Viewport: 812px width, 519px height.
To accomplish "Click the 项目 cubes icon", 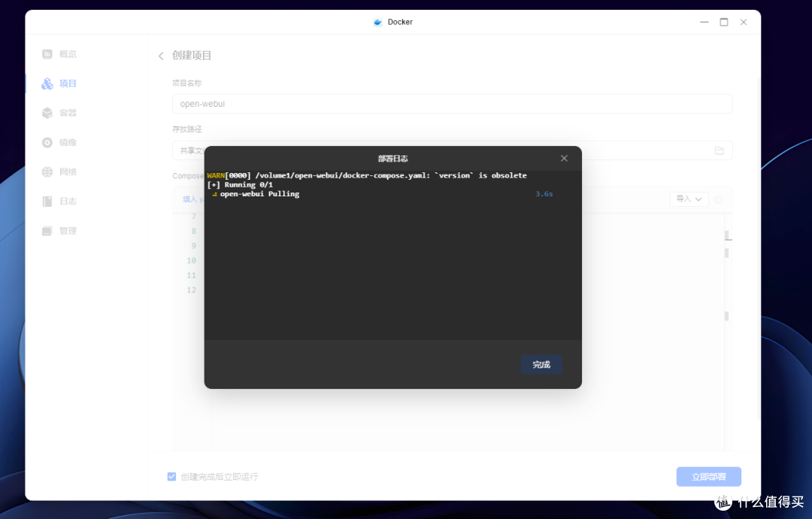I will [47, 83].
